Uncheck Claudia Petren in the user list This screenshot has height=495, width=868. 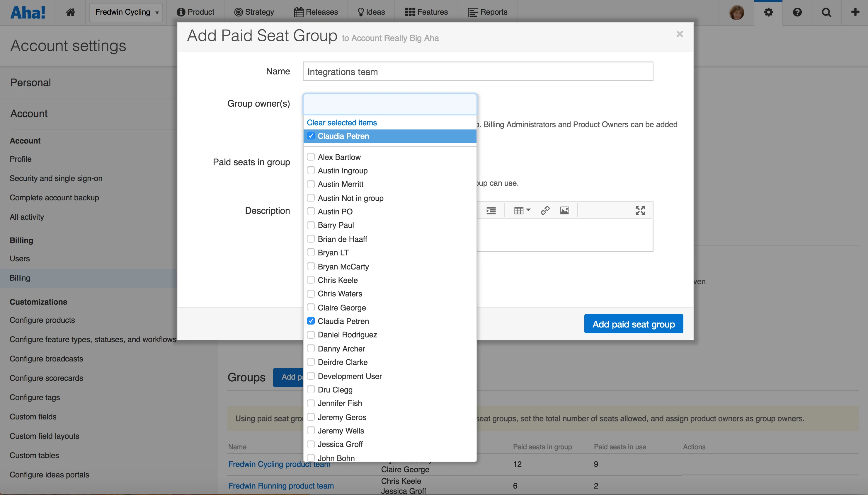pos(311,321)
